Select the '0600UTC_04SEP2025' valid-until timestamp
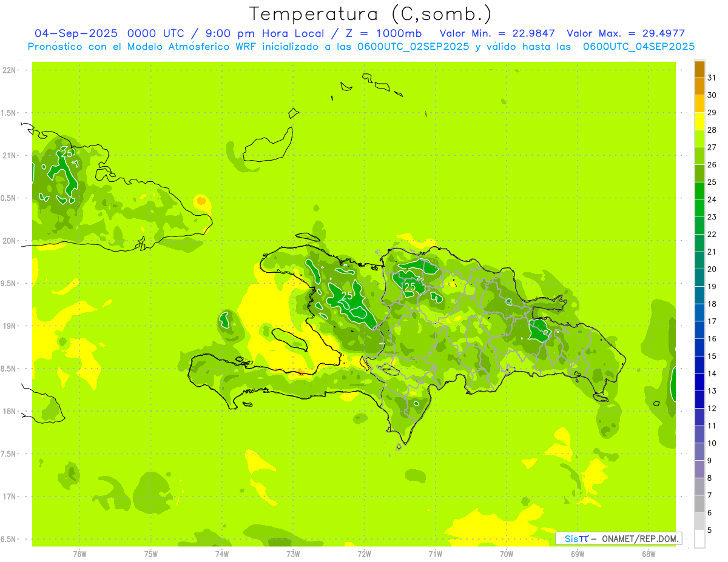The height and width of the screenshot is (562, 728). [x=639, y=47]
